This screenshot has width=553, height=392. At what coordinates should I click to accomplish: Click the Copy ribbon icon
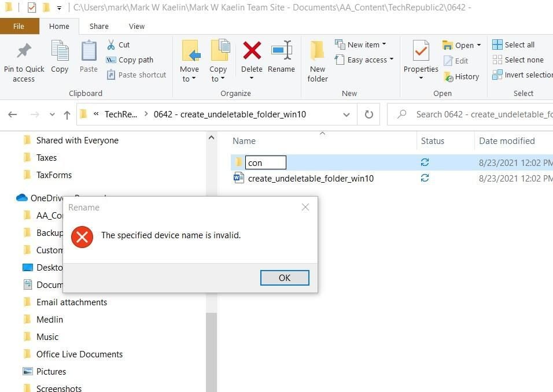pyautogui.click(x=60, y=50)
